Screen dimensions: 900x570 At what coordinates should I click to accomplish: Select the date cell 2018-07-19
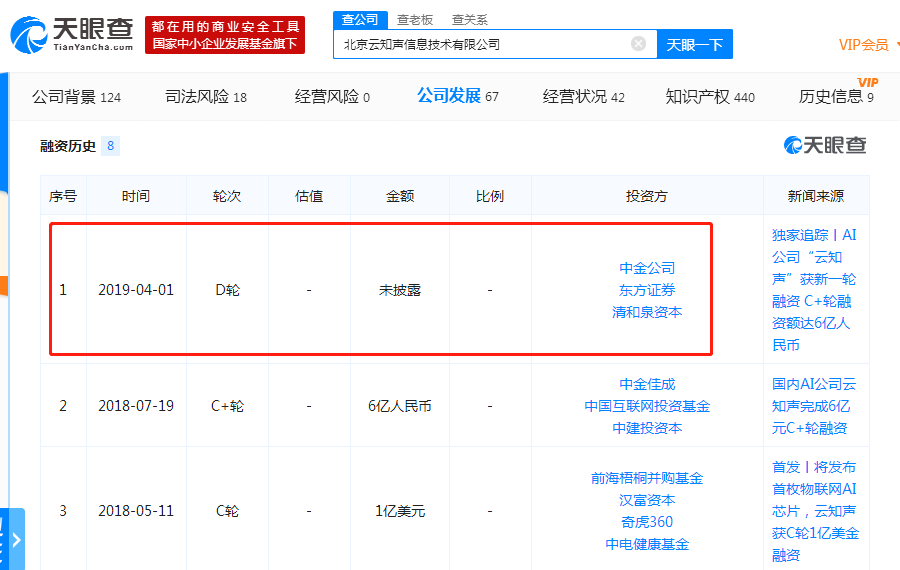(136, 406)
